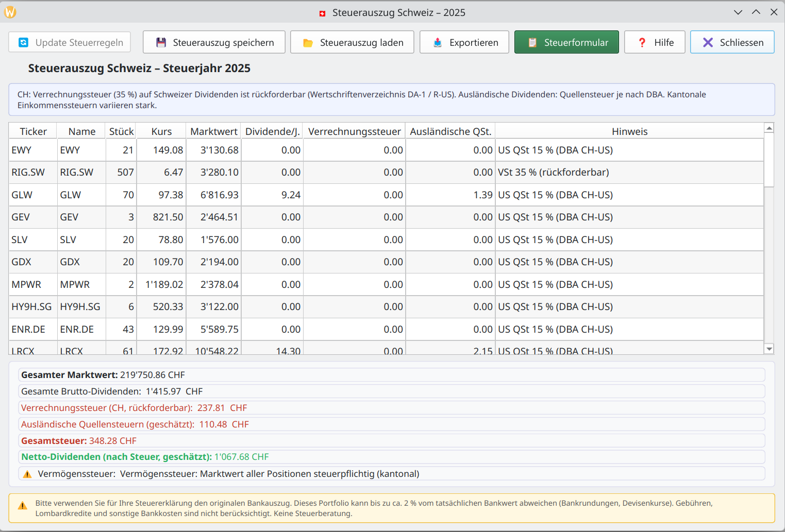Click the clipboard icon on Steuerformular

coord(532,42)
